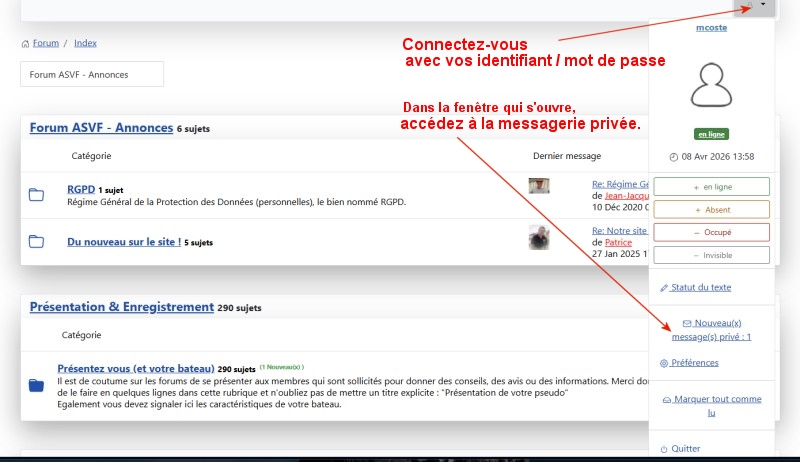Click the home icon beside Forum breadcrumb
Image resolution: width=800 pixels, height=462 pixels.
[x=25, y=44]
